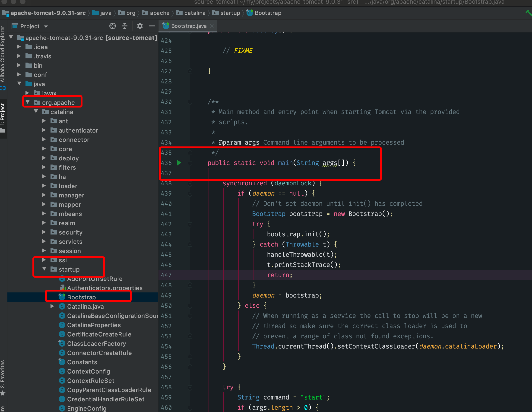The image size is (532, 412).
Task: Collapse the java folder
Action: [x=19, y=84]
